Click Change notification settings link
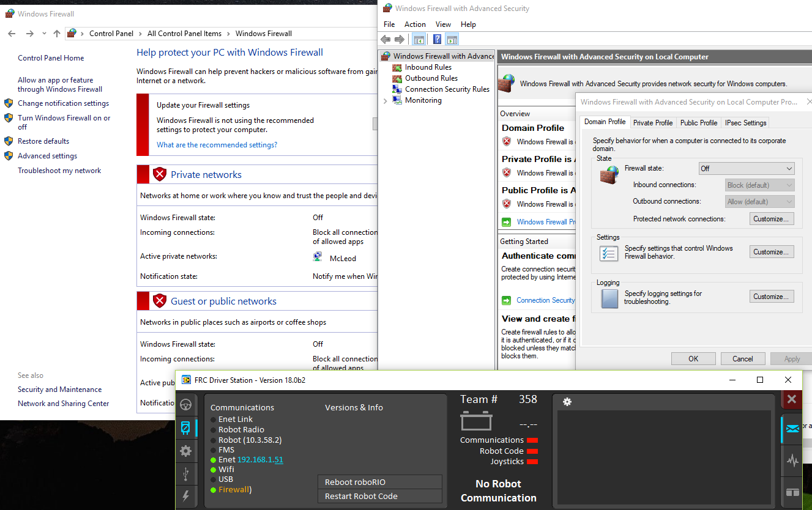 [x=64, y=103]
